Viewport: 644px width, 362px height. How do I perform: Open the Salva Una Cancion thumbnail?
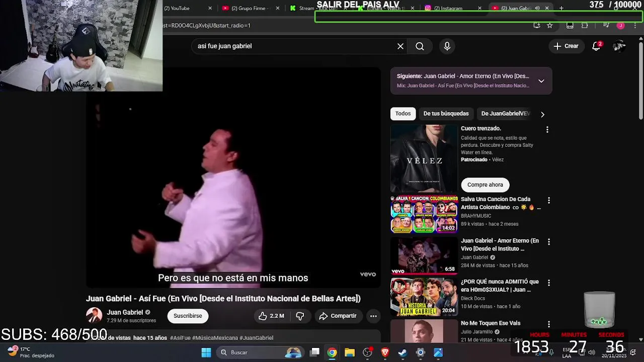(424, 214)
